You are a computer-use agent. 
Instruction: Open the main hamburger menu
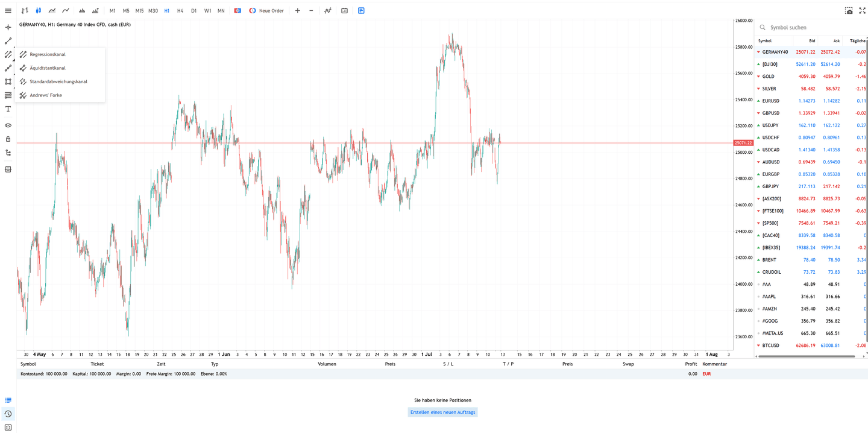tap(8, 11)
